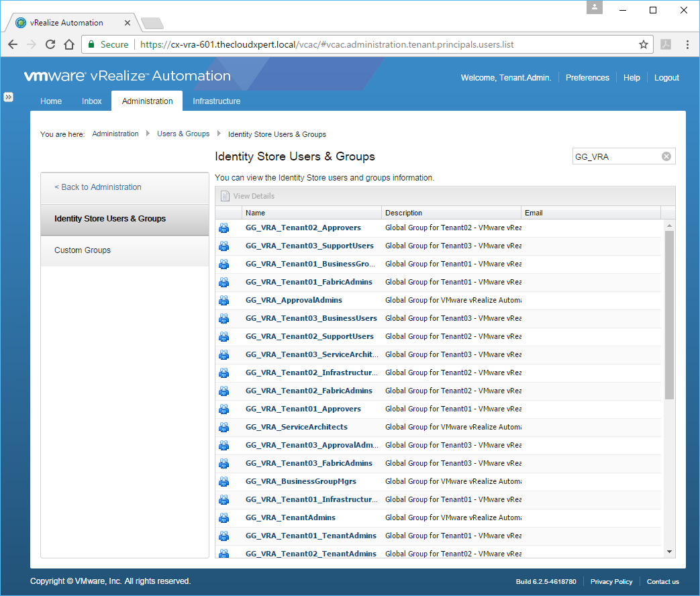Select Custom Groups in the sidebar
This screenshot has width=700, height=596.
click(83, 250)
